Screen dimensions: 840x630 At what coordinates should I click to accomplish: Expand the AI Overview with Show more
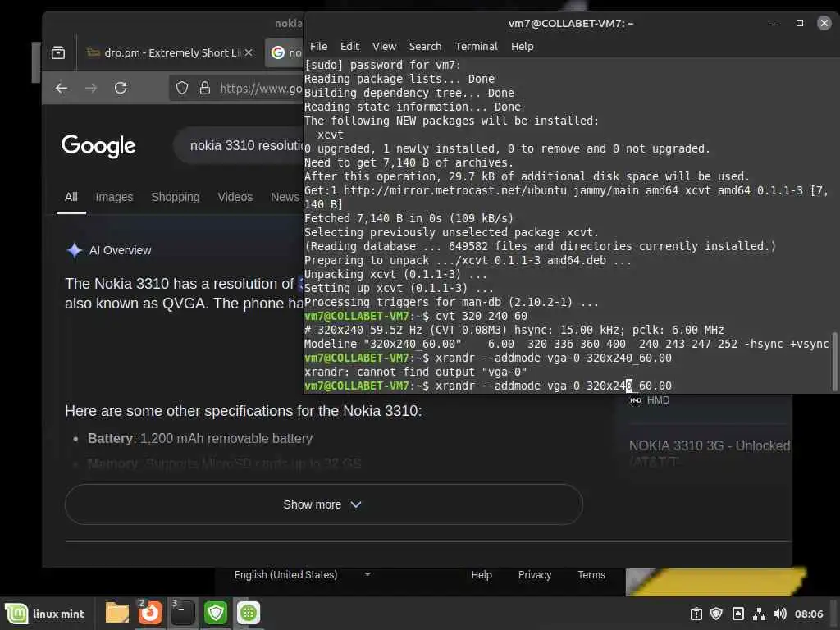pyautogui.click(x=323, y=504)
